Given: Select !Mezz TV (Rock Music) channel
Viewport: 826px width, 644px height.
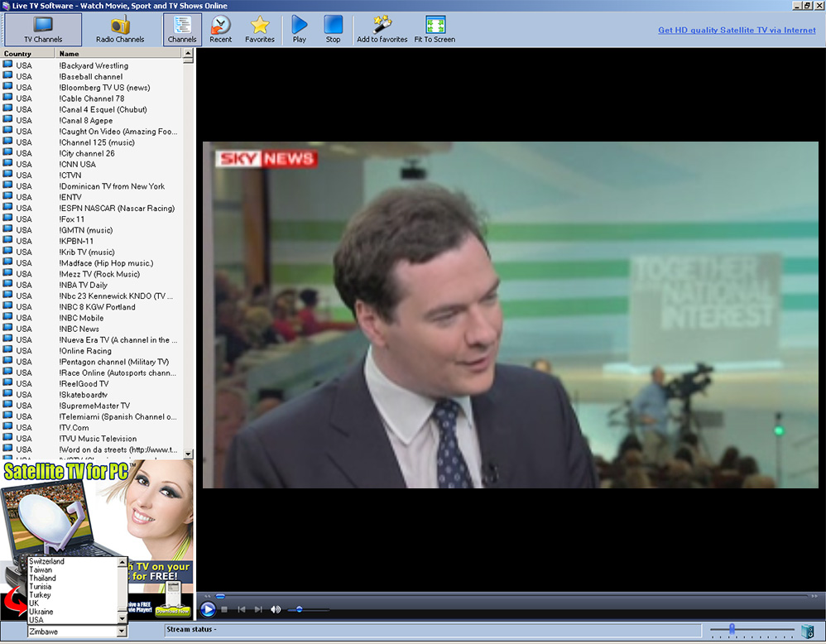Looking at the screenshot, I should 99,274.
